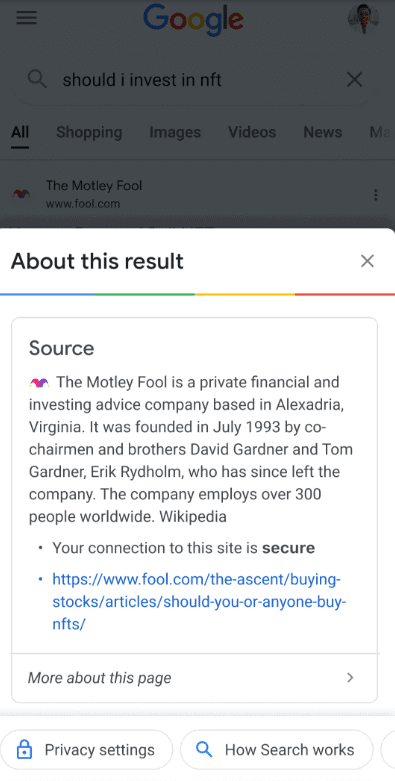The height and width of the screenshot is (781, 395).
Task: Click the Motley Fool logo in Source card
Action: 39,383
